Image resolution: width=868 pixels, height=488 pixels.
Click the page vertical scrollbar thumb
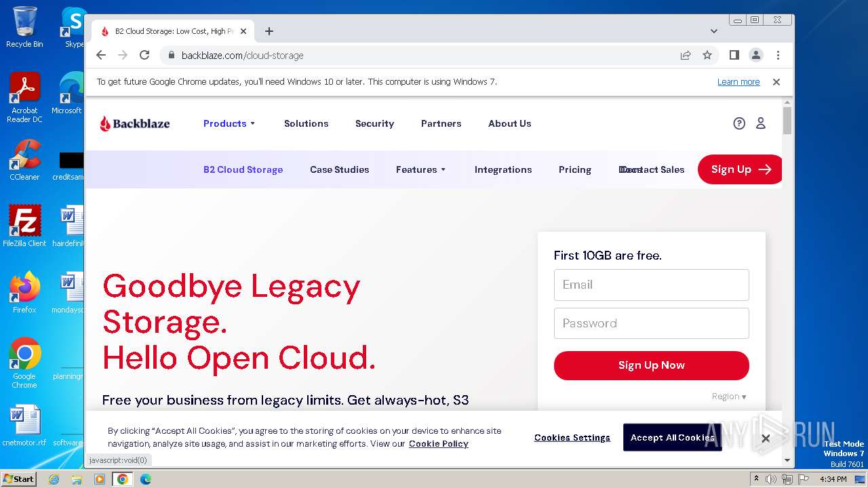pyautogui.click(x=787, y=120)
